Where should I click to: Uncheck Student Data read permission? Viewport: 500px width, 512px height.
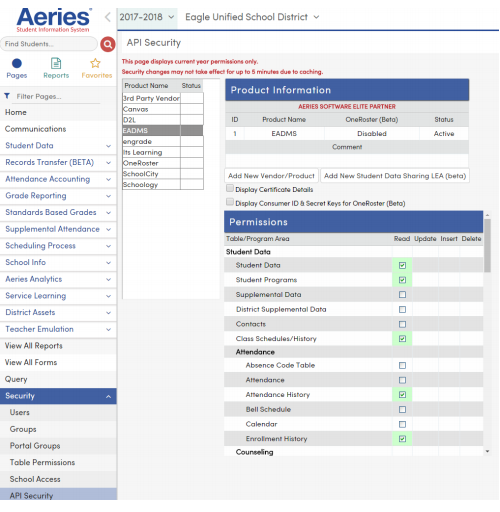(402, 265)
